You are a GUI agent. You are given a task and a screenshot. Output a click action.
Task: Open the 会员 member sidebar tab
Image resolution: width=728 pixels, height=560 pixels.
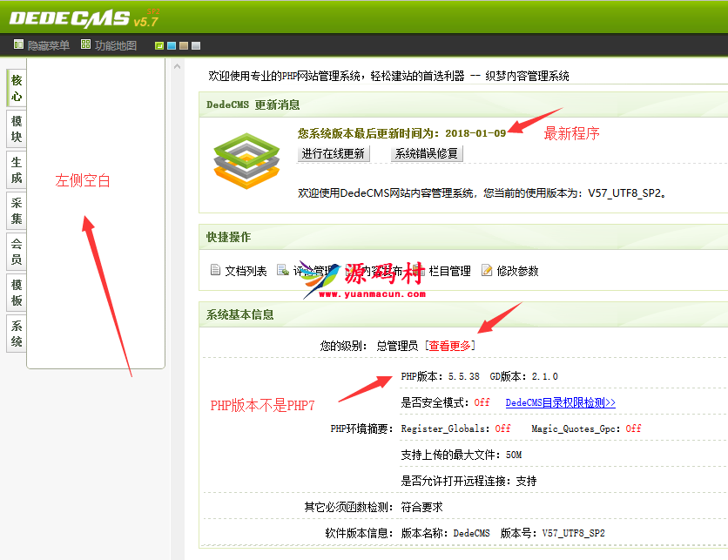[17, 252]
